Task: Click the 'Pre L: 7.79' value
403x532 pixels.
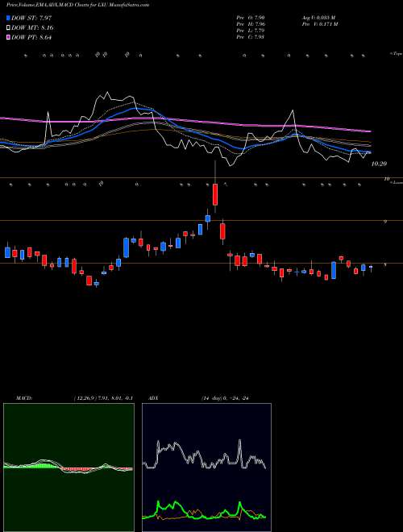Action: click(251, 31)
